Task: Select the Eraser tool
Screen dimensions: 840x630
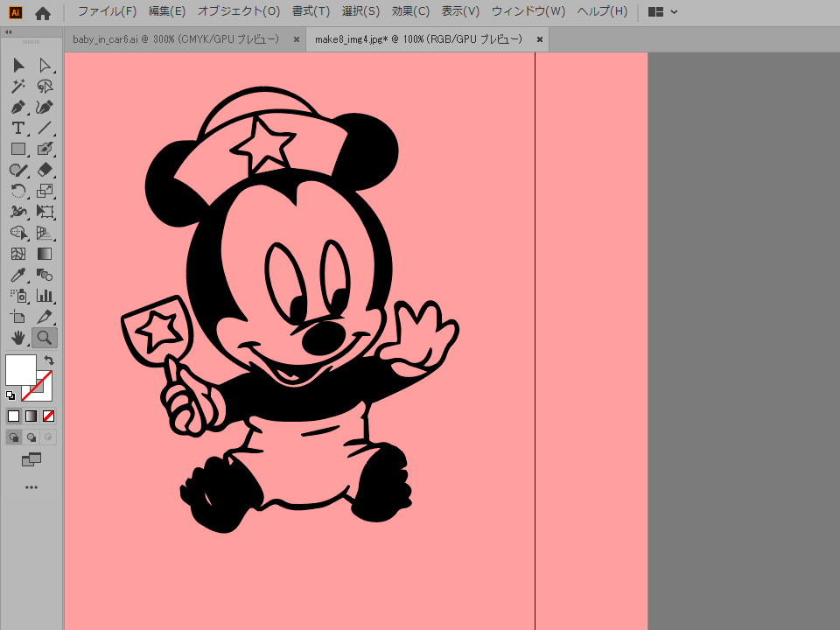Action: pos(45,170)
